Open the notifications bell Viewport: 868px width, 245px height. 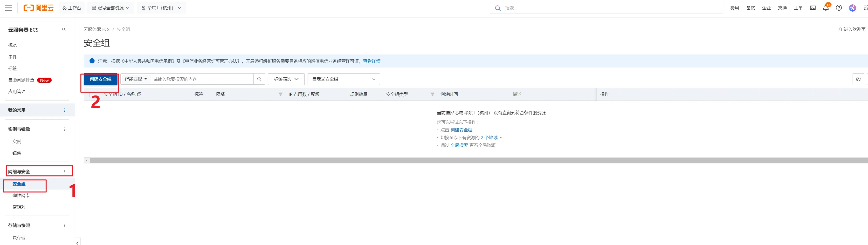coord(826,8)
